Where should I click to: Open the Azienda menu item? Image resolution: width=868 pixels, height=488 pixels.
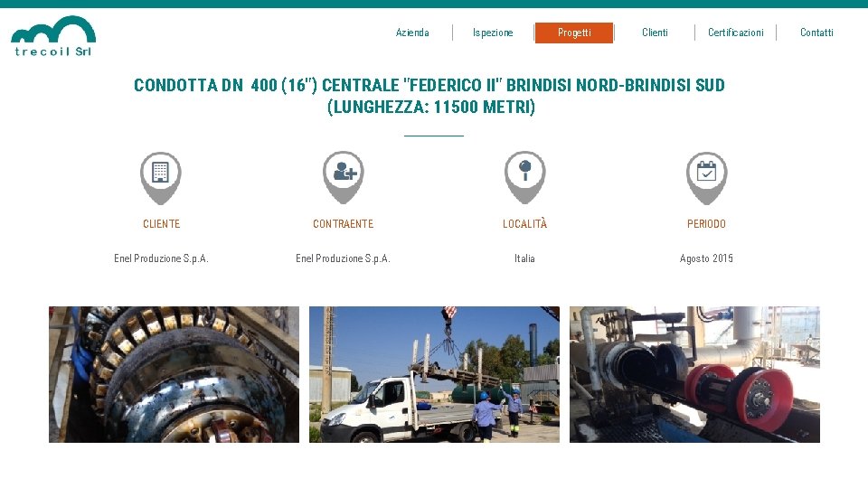[x=412, y=33]
